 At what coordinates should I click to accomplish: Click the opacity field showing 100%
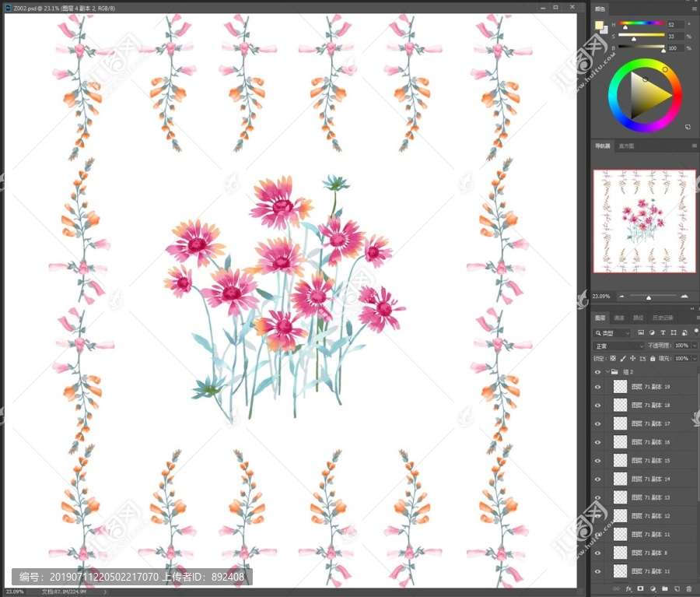[x=681, y=346]
